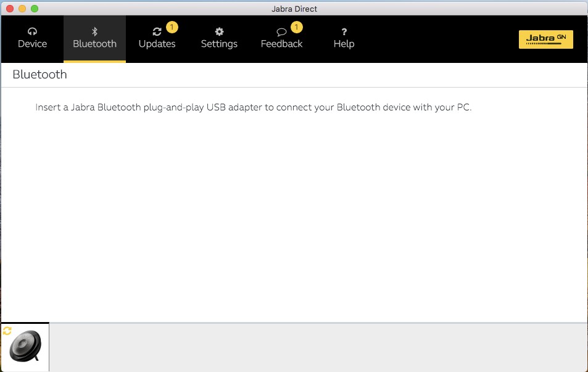Close the Jabra Direct window

pos(10,9)
